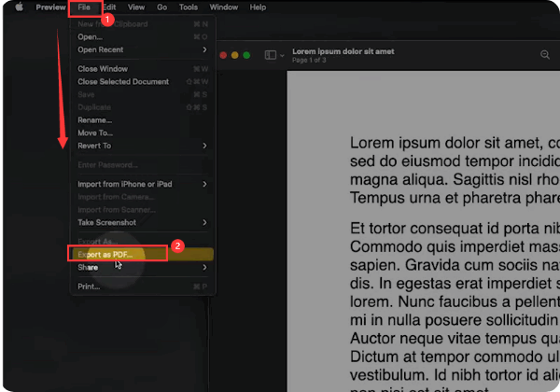Image resolution: width=560 pixels, height=392 pixels.
Task: Click the sidebar view icon
Action: point(271,55)
